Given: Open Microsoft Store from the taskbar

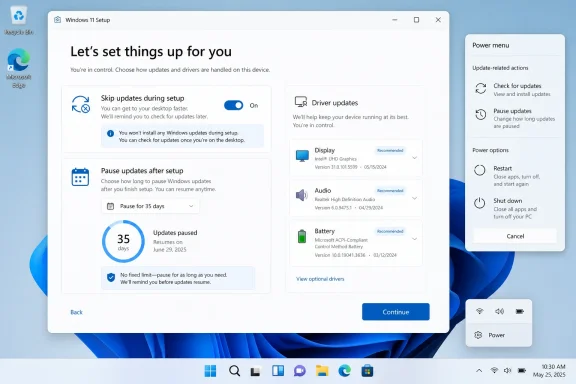Looking at the screenshot, I should pos(367,371).
